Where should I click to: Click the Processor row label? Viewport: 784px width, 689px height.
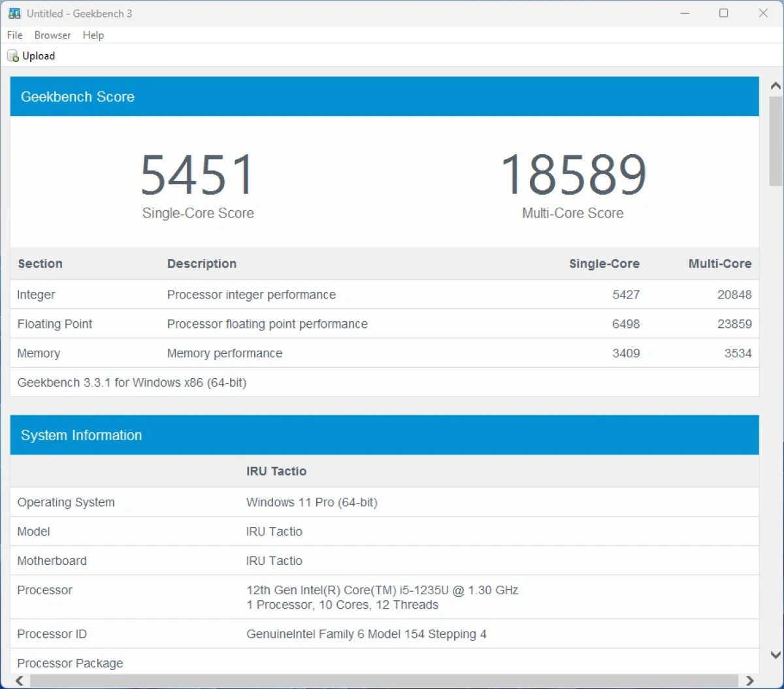(44, 590)
